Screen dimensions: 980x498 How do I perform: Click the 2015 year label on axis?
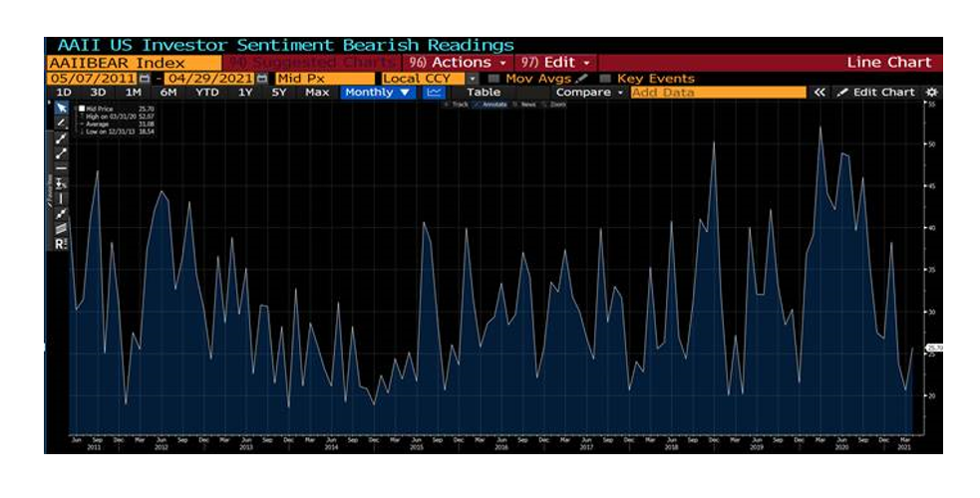point(417,447)
